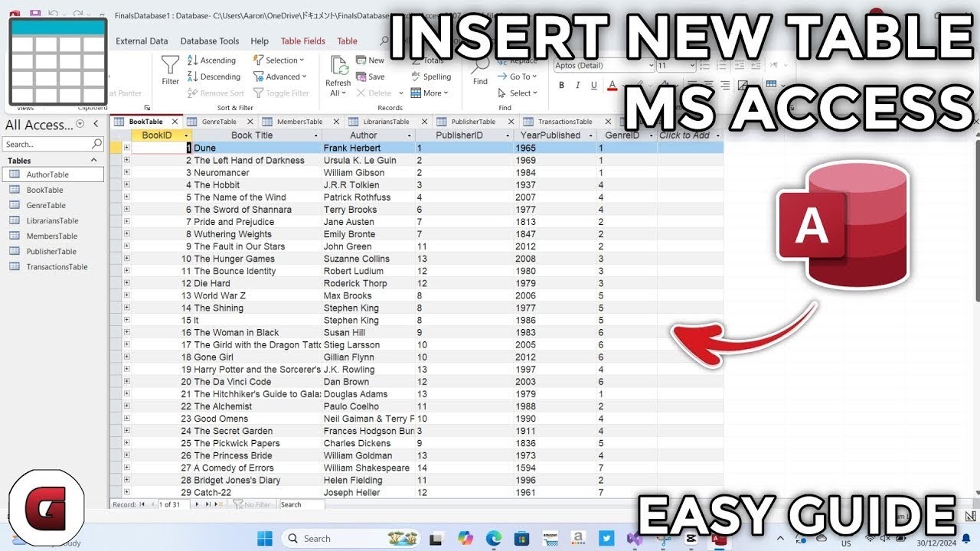
Task: Apply Italic formatting
Action: [x=578, y=85]
